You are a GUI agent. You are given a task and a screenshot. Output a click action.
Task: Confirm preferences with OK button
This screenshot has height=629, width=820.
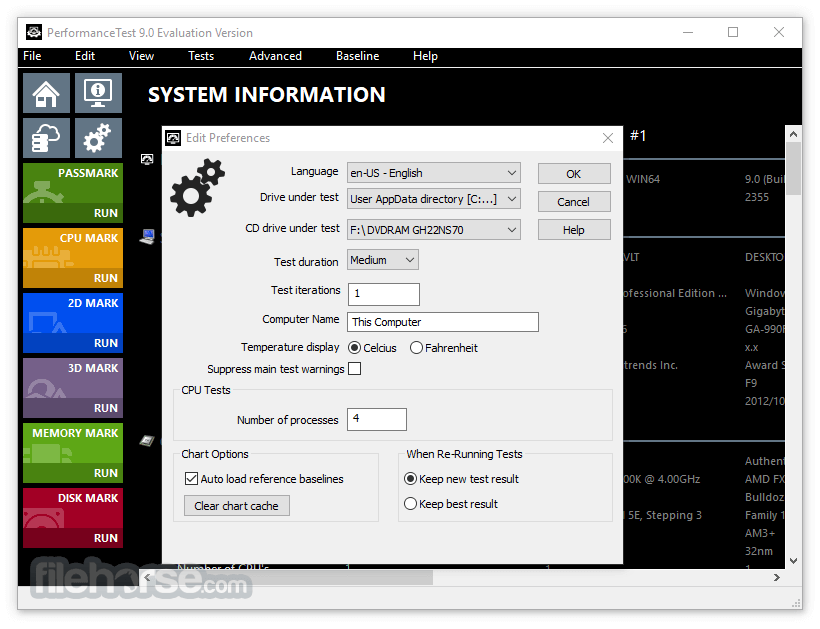coord(574,174)
